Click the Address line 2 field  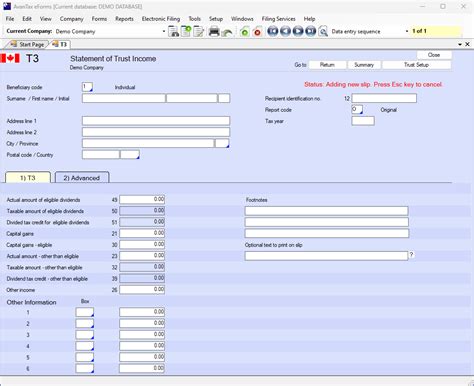(x=156, y=132)
